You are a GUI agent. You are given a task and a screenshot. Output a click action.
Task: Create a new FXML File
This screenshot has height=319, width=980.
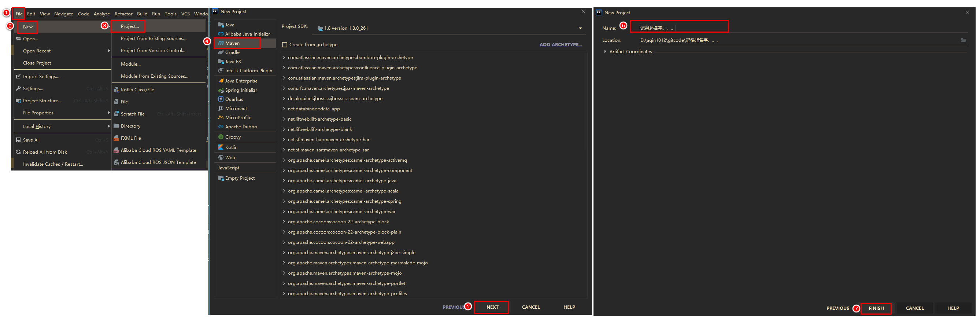[159, 138]
